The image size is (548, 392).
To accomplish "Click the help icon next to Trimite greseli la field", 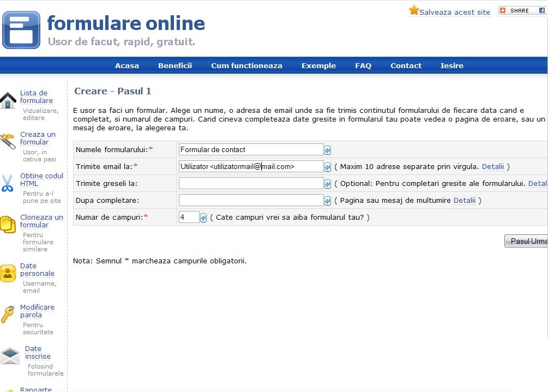I will pos(328,184).
